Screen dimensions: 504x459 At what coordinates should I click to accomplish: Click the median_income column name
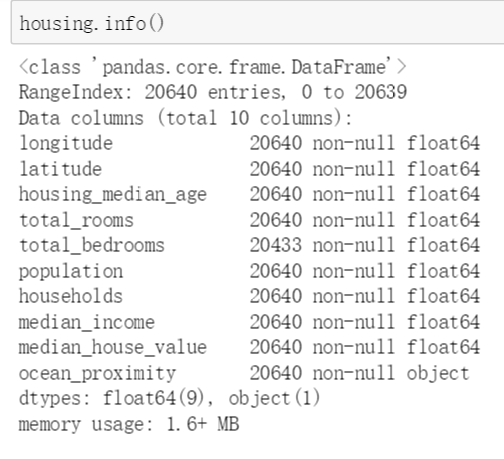point(87,322)
